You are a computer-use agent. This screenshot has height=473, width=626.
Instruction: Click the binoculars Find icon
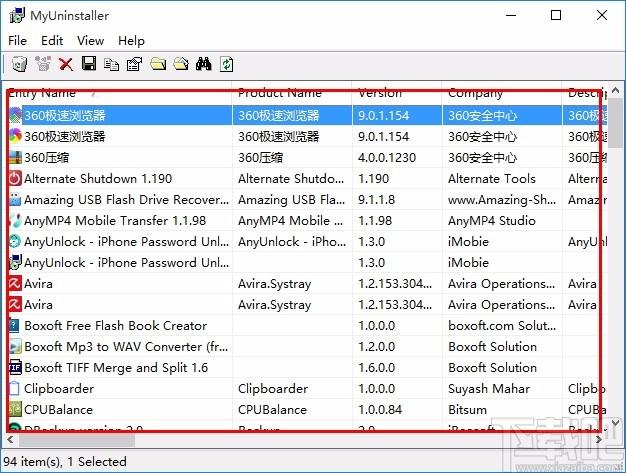tap(204, 64)
